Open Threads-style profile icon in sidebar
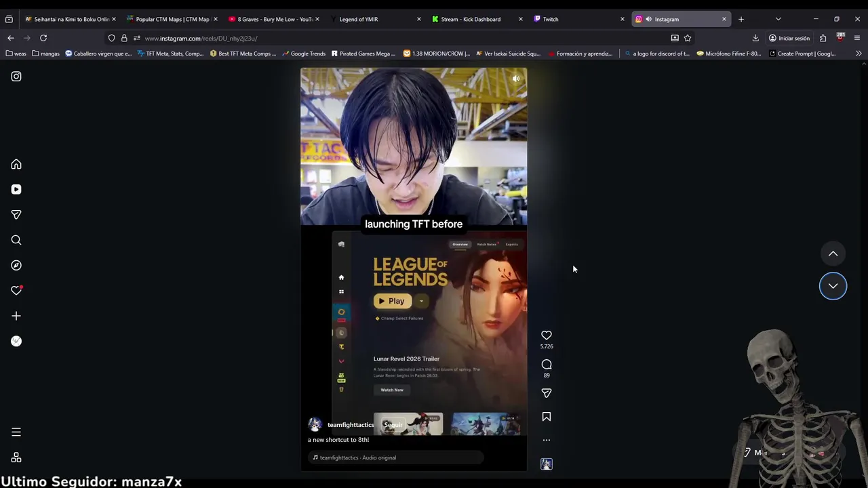 click(16, 341)
